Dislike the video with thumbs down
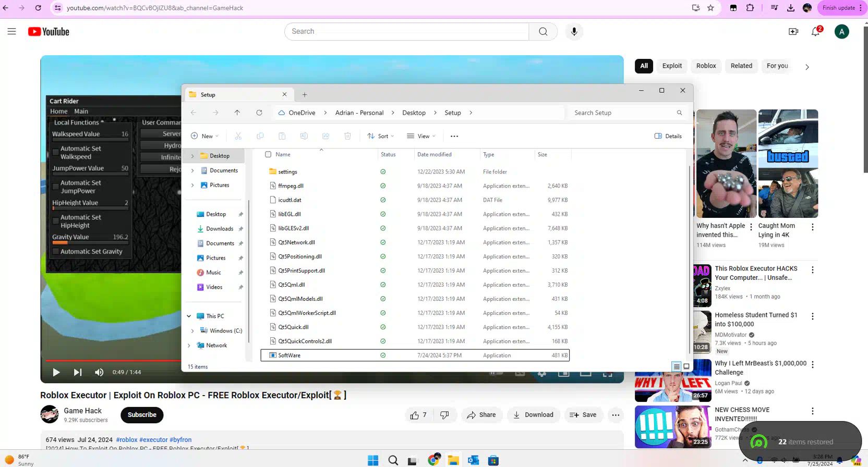 coord(444,415)
